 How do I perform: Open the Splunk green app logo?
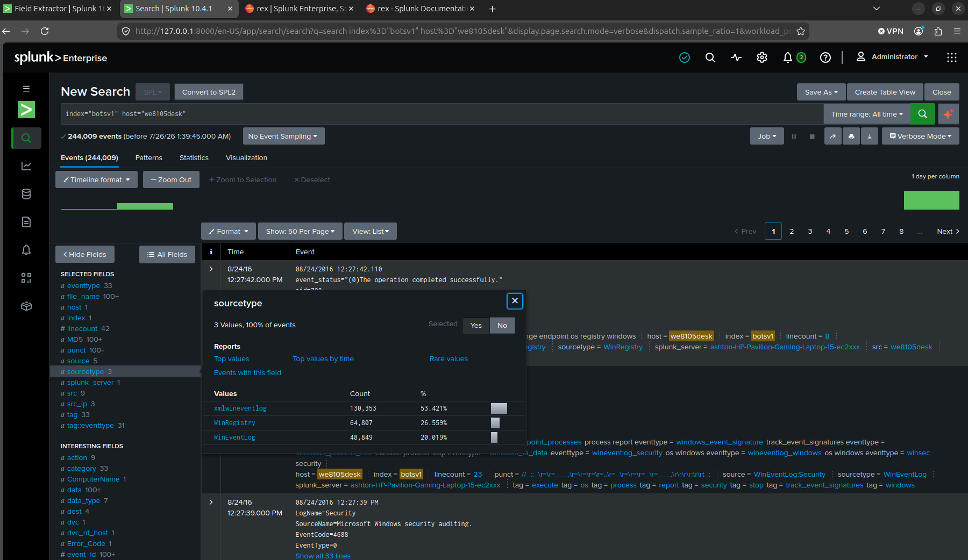(x=26, y=110)
